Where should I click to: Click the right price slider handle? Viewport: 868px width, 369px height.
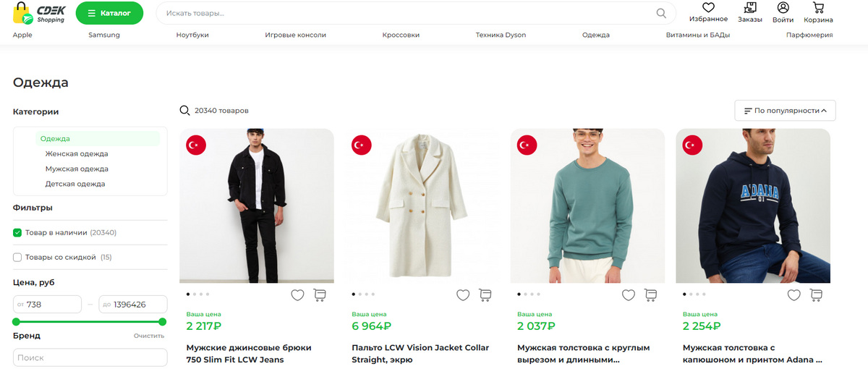tap(162, 322)
